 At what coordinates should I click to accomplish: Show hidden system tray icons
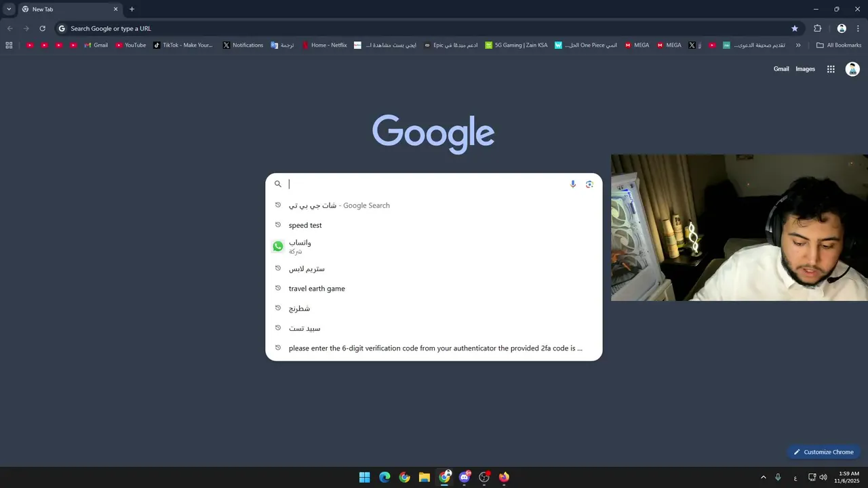click(x=763, y=477)
